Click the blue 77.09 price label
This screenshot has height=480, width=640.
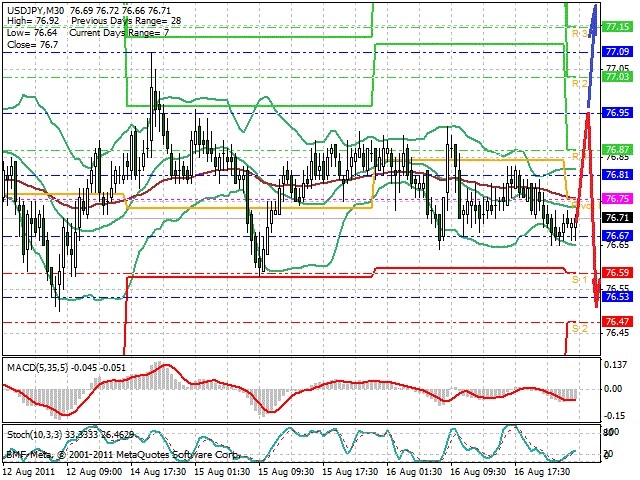click(618, 51)
